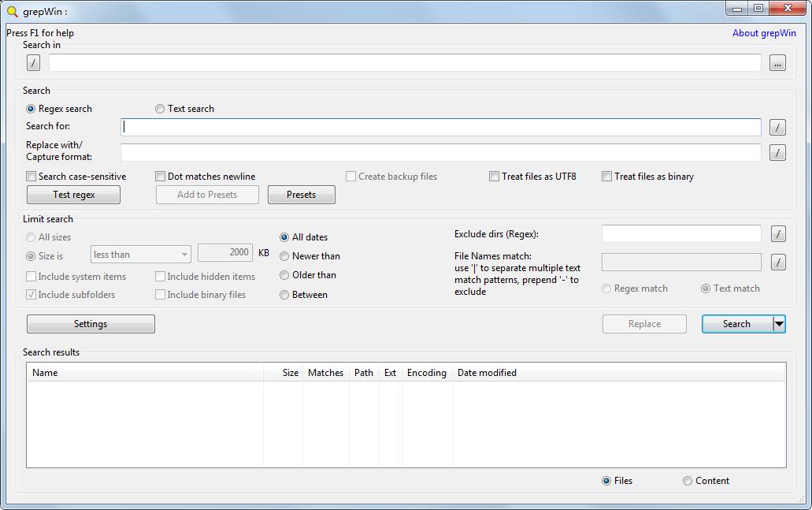Sort results by Path column

[364, 373]
